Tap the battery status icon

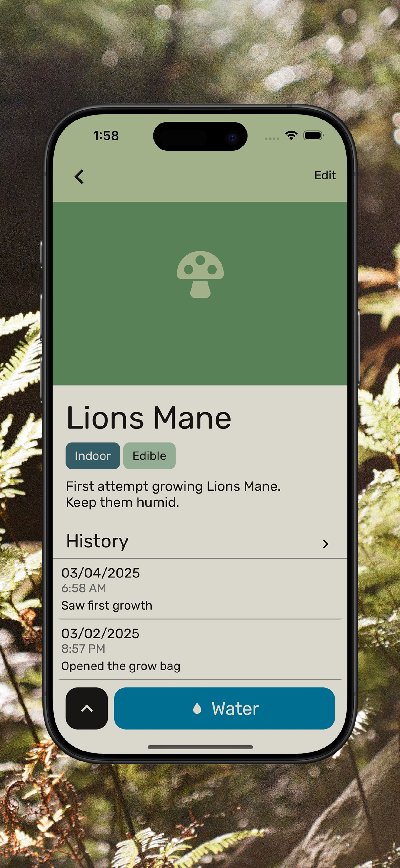[x=313, y=136]
